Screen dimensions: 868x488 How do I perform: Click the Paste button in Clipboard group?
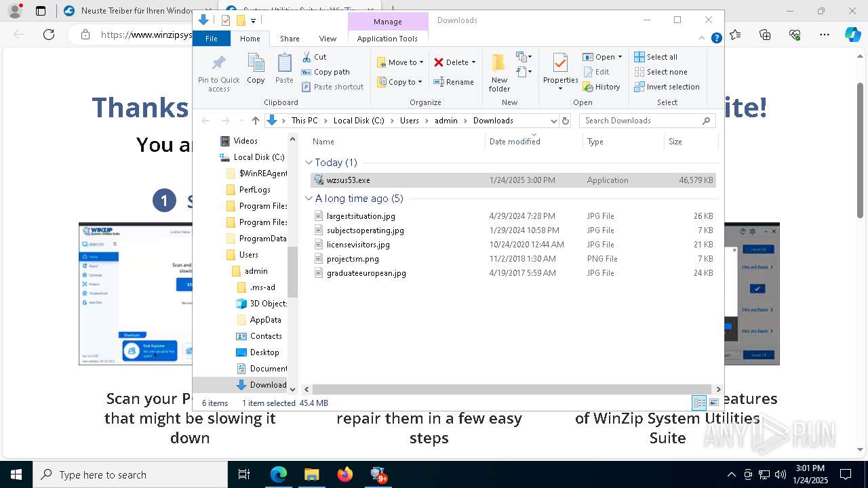pos(284,69)
